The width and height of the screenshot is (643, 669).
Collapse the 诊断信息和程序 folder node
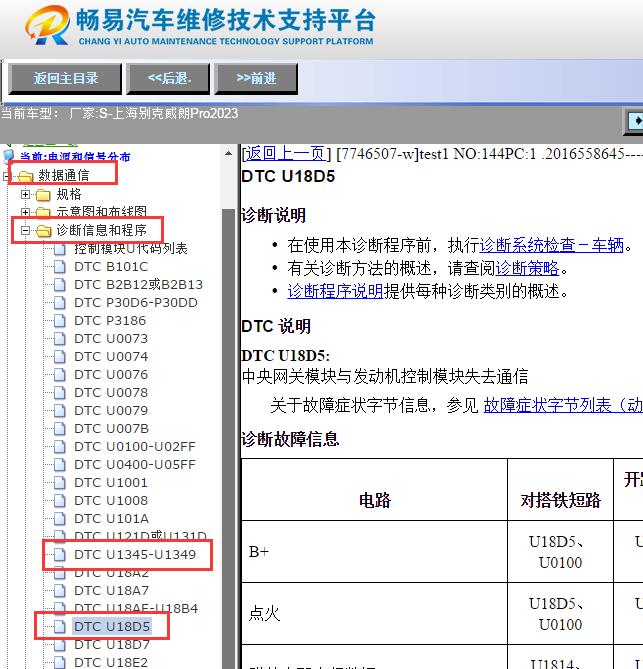[x=25, y=231]
